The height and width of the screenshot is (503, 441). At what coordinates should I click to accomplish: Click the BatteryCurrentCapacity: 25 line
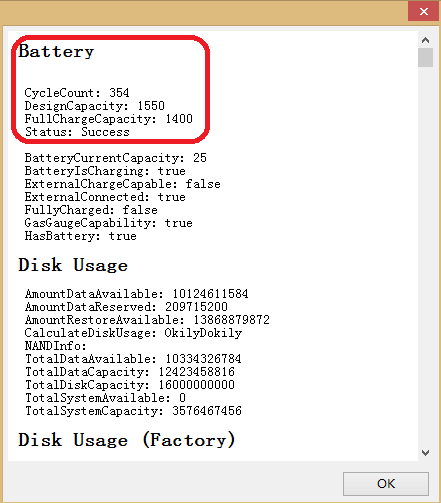coord(115,158)
